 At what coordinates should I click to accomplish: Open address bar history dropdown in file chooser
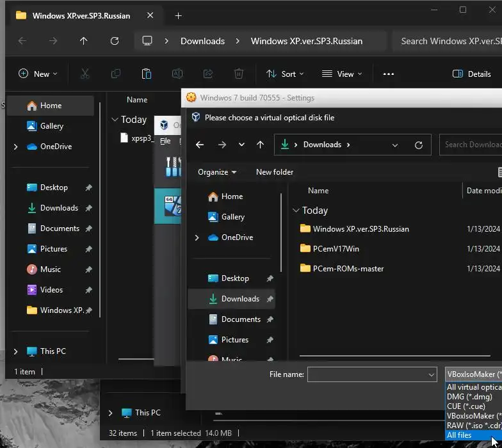[395, 145]
